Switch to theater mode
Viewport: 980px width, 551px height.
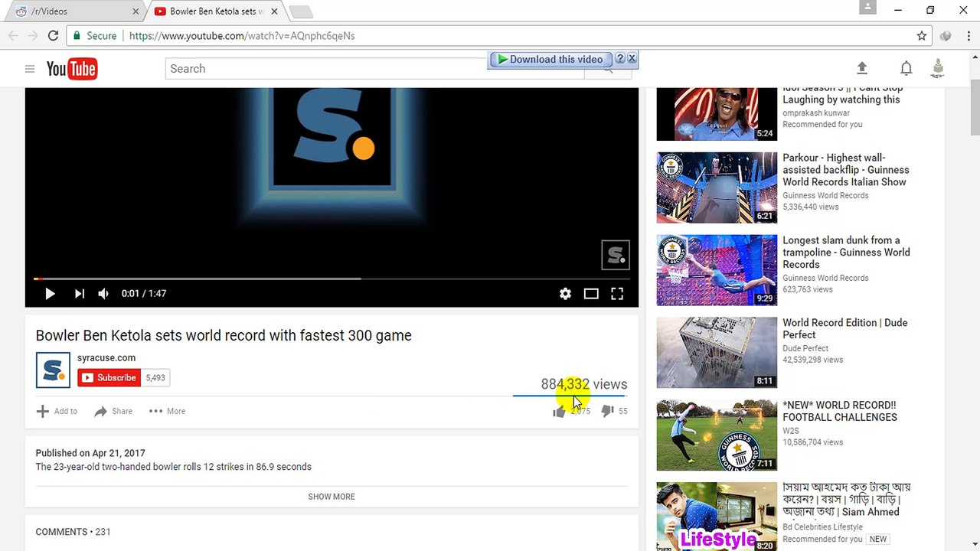(x=591, y=294)
